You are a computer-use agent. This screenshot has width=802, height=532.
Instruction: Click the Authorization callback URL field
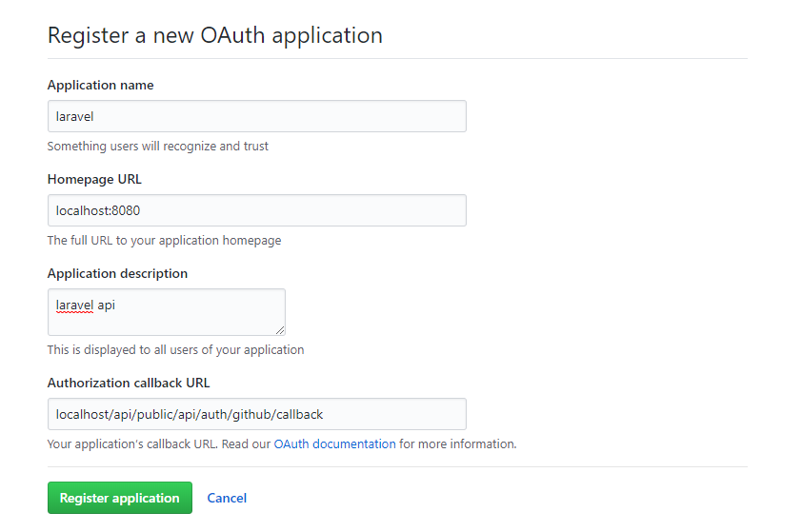(256, 414)
